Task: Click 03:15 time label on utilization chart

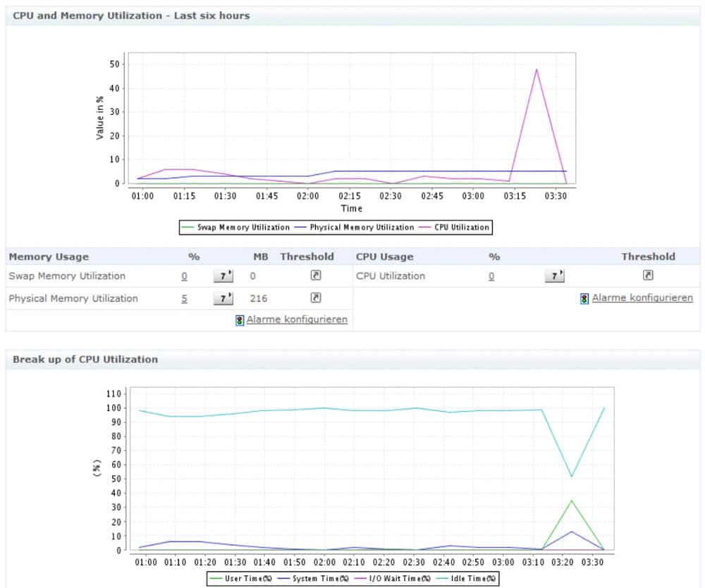Action: 515,196
